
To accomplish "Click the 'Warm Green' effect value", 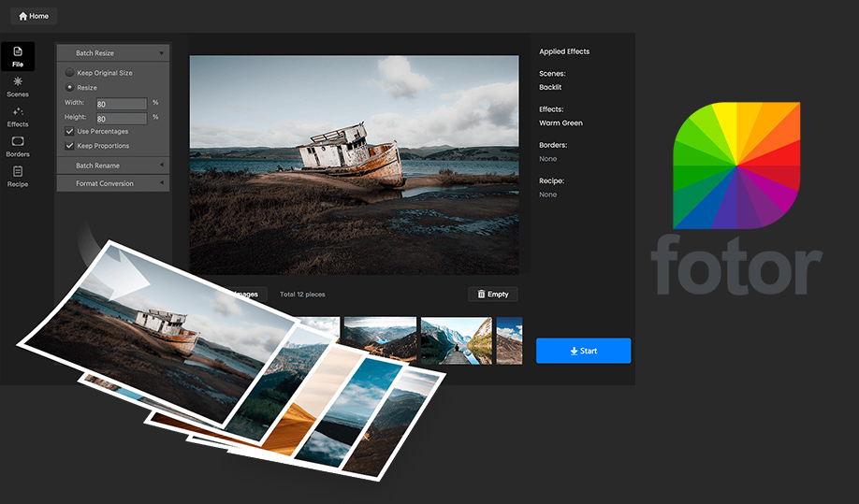I will tap(561, 123).
